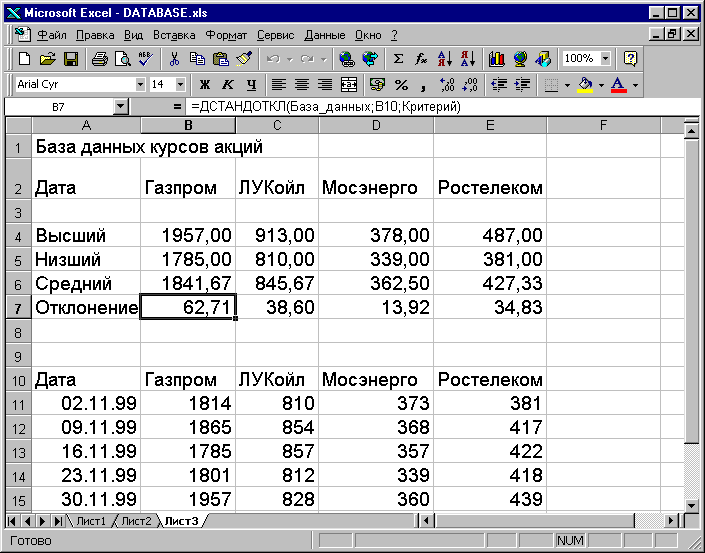
Task: Decrease indent
Action: [499, 85]
